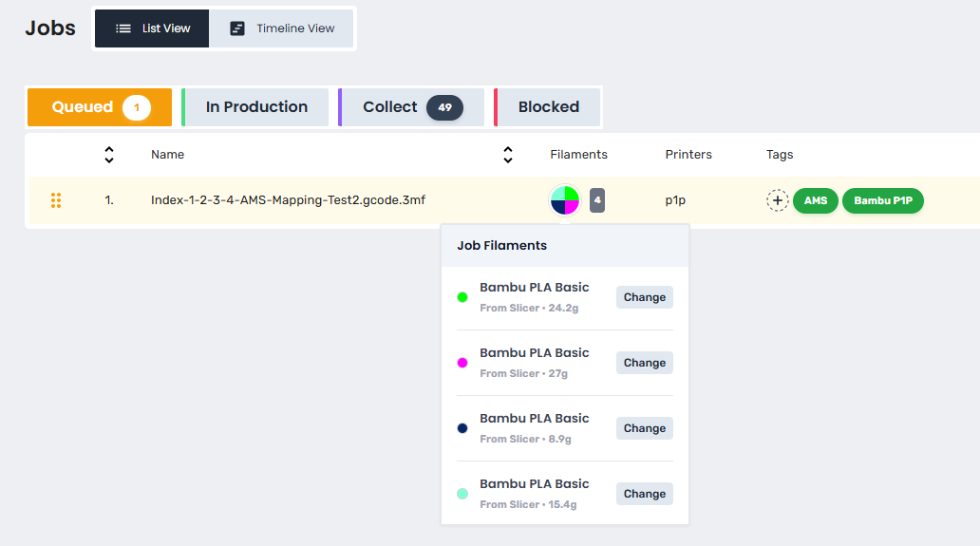Sort by job order number arrows

109,155
